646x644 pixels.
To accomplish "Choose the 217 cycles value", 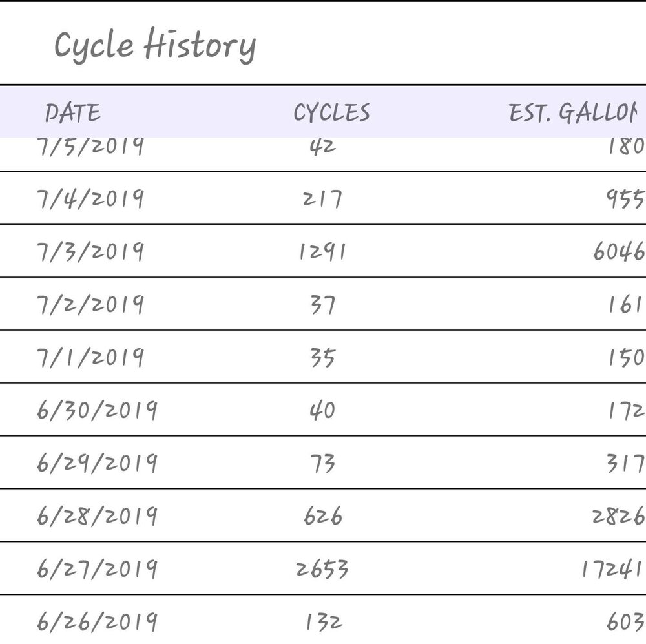I will (322, 198).
